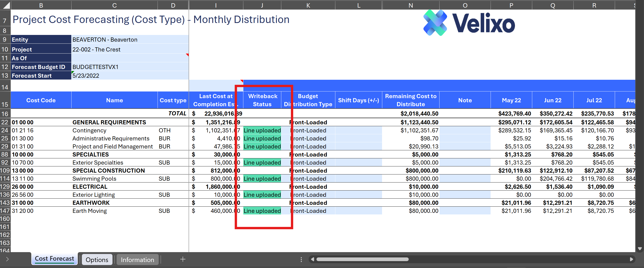Click the row 16 header
Viewport: 644px width, 268px height.
click(x=5, y=114)
